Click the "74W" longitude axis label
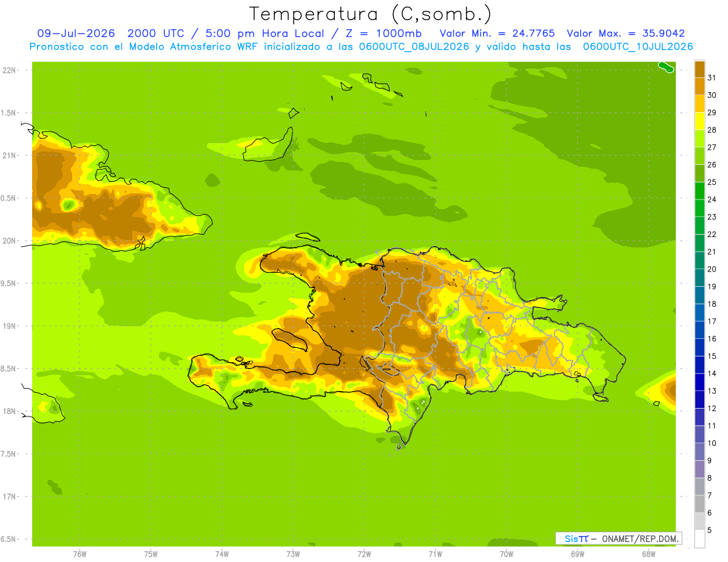 (x=222, y=554)
